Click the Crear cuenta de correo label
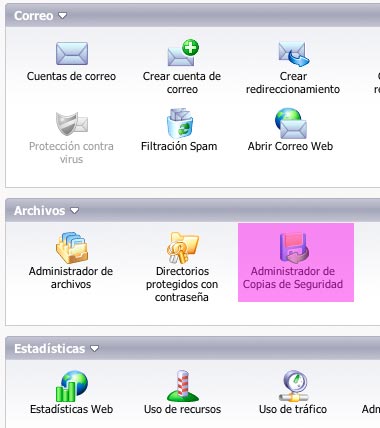 tap(182, 83)
